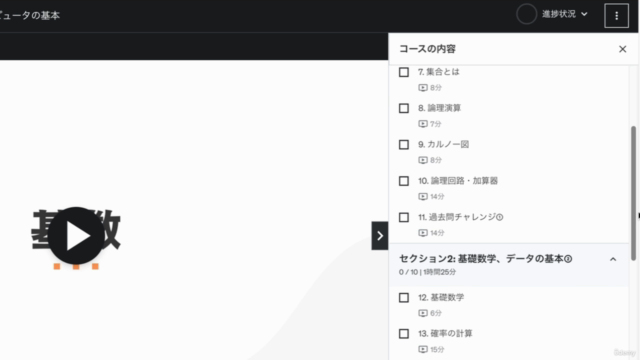Collapse sidebar with the arrow button
This screenshot has width=640, height=360.
(380, 236)
